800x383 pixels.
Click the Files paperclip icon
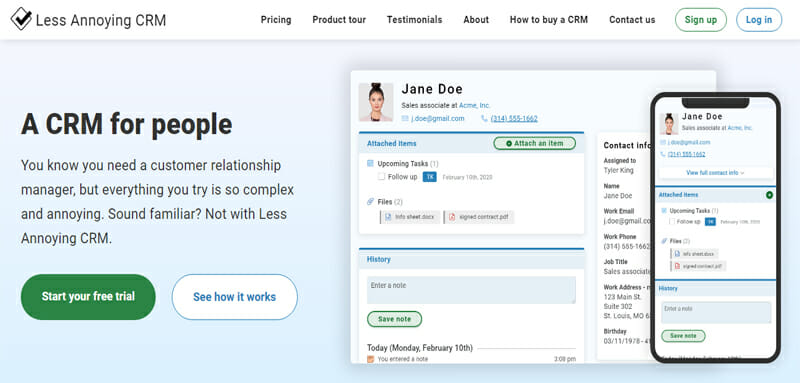[x=370, y=201]
